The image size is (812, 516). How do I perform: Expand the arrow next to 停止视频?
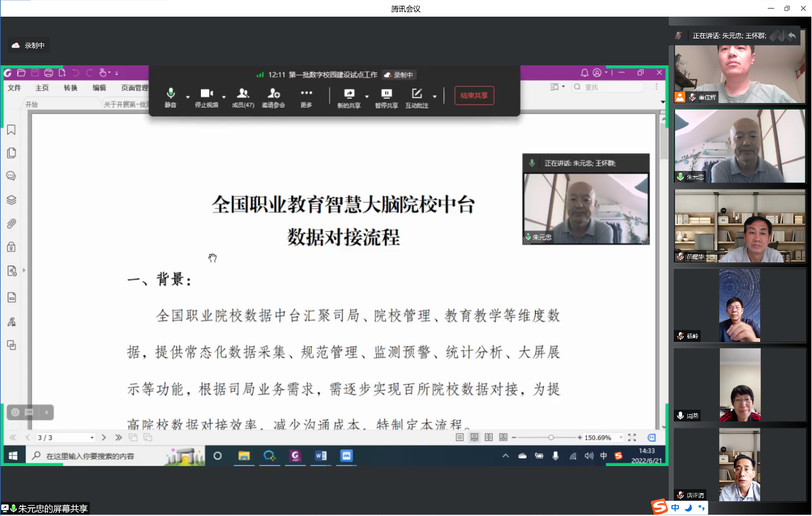(224, 97)
